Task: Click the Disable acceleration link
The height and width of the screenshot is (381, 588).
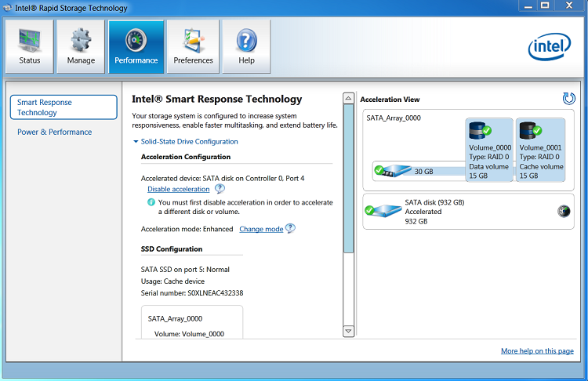Action: 179,189
